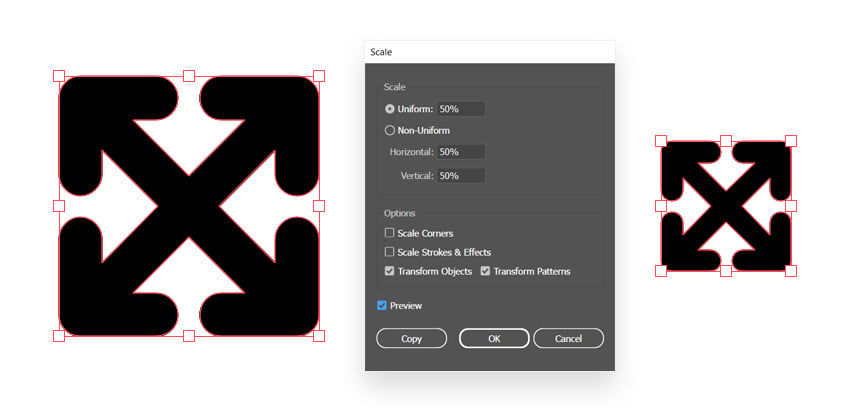Image resolution: width=850 pixels, height=412 pixels.
Task: Click the large arrow graphic's top-center handle
Action: pos(189,76)
